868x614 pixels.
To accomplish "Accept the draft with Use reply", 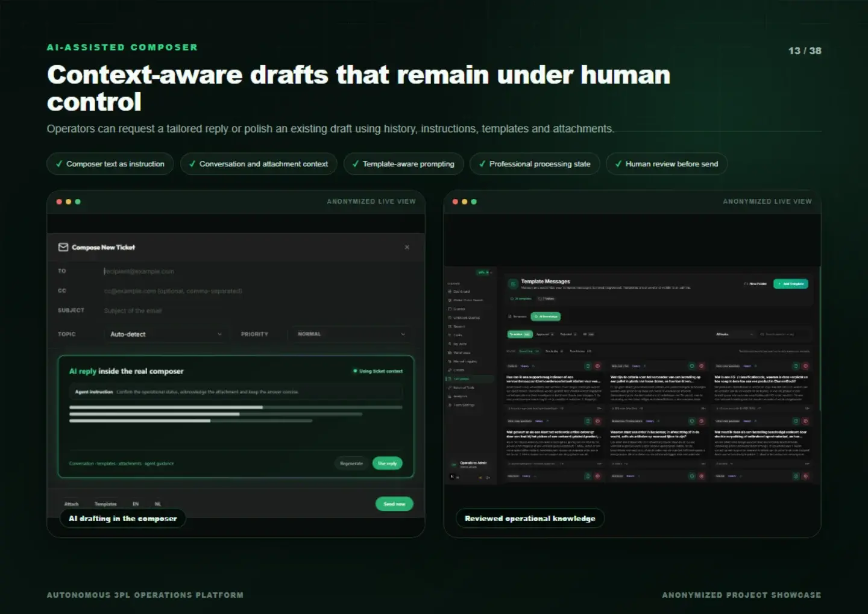I will (388, 463).
